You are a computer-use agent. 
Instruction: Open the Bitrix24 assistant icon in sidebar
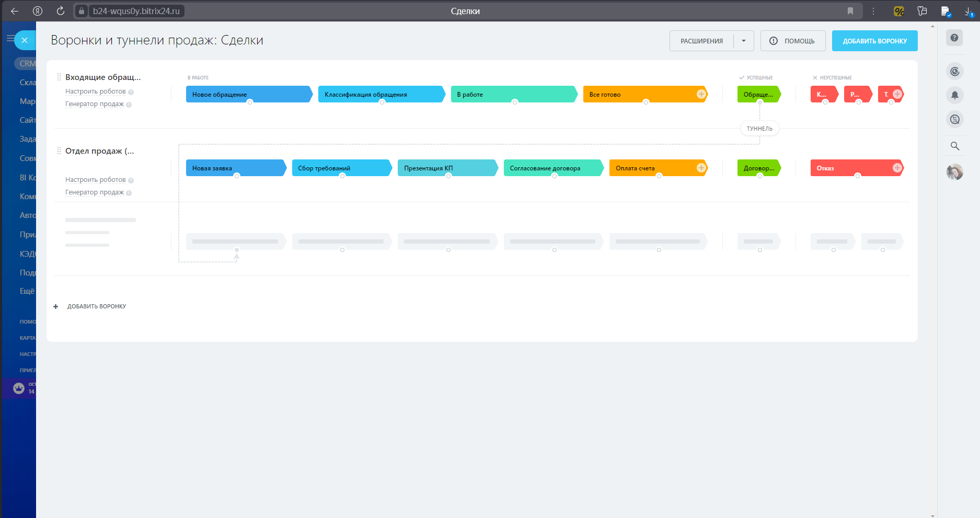(955, 72)
